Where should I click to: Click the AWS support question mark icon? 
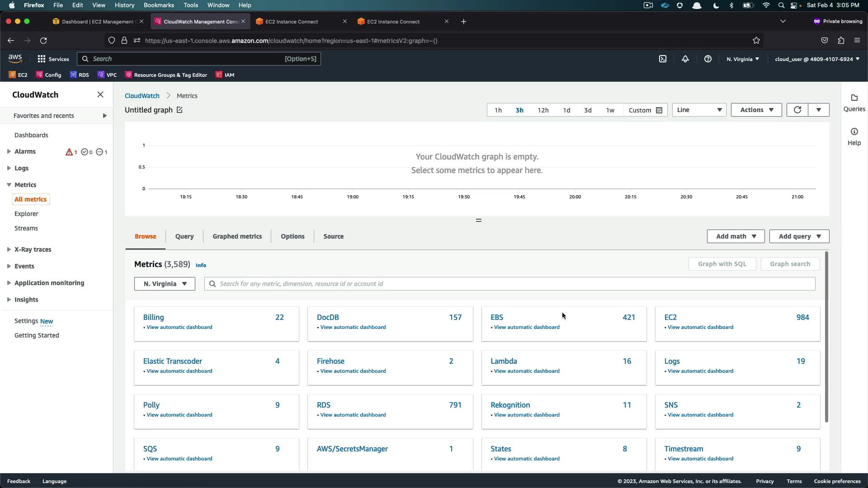(708, 59)
